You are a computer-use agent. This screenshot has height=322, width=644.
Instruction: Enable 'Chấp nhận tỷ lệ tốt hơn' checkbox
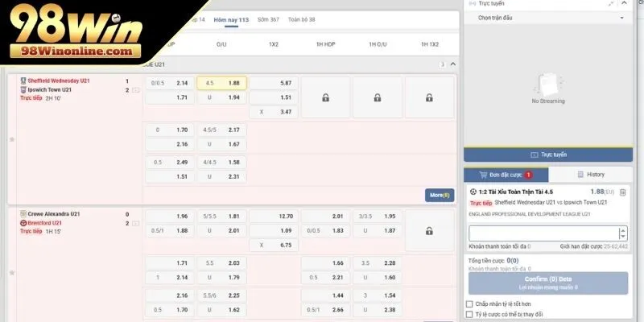[469, 304]
